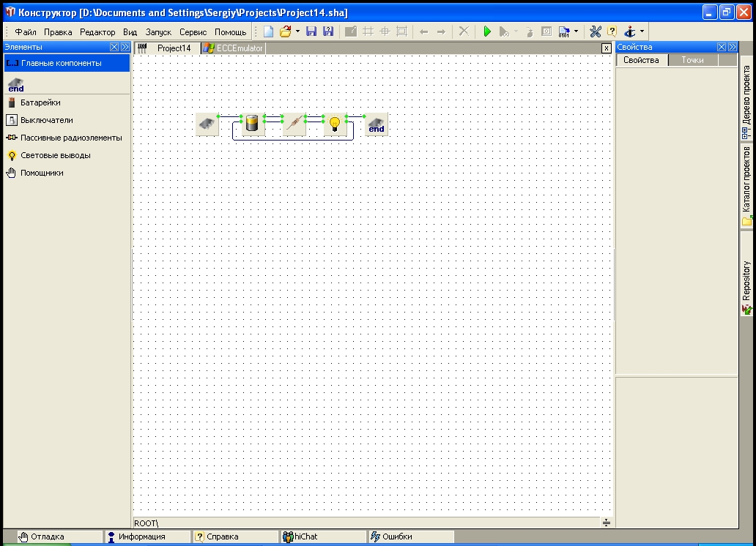The width and height of the screenshot is (756, 546).
Task: Select the light bulb element on canvas
Action: click(x=335, y=124)
